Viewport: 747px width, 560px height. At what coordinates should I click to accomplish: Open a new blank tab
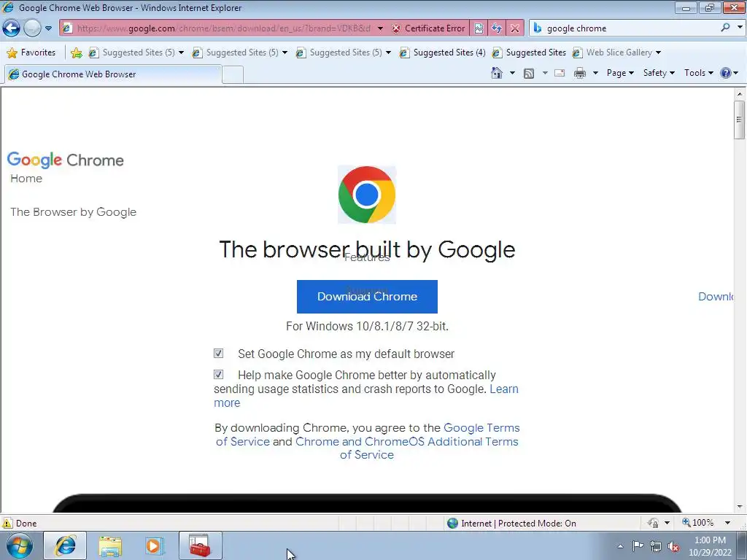[x=233, y=75]
